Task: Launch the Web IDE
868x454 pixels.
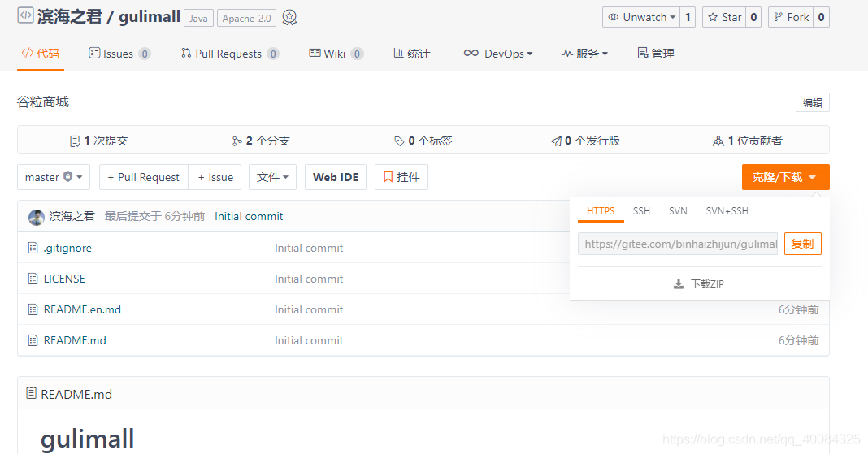Action: [336, 177]
